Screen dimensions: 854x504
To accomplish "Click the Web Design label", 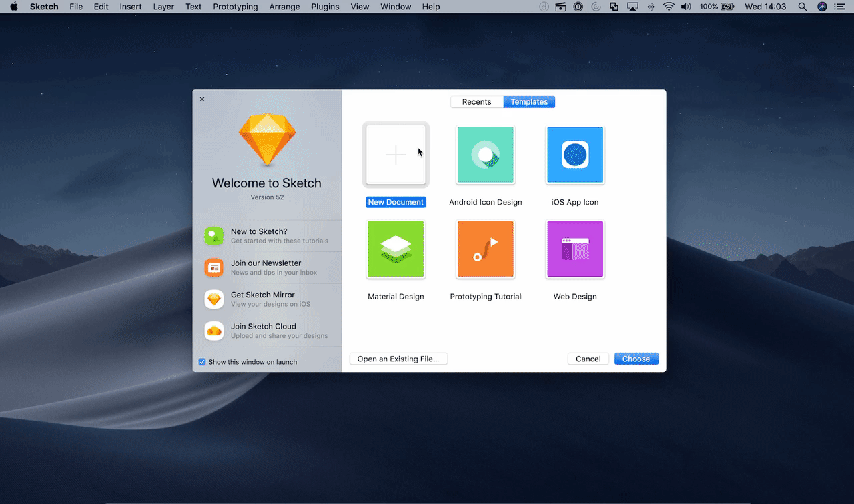I will [575, 297].
